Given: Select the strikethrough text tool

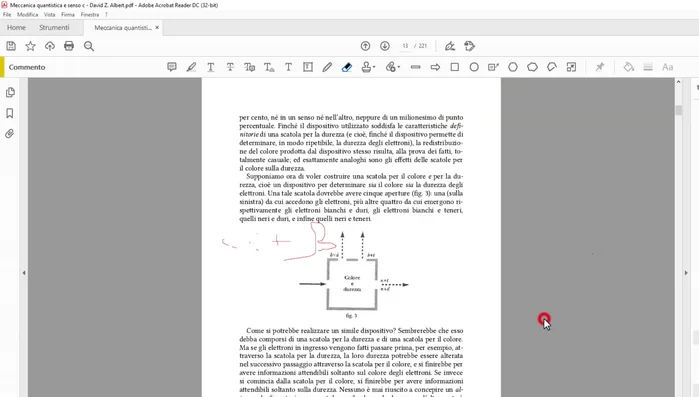Looking at the screenshot, I should tap(230, 67).
